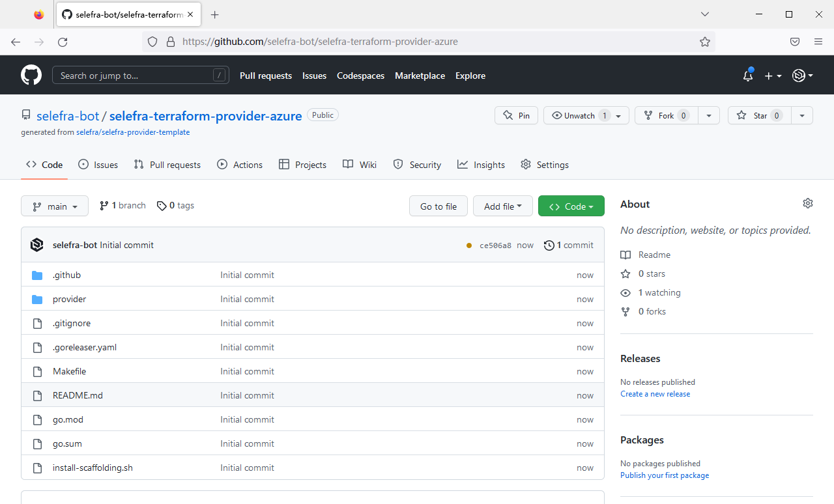Screen dimensions: 834x504
Task: Switch to the Pull requests repo tab
Action: point(167,165)
